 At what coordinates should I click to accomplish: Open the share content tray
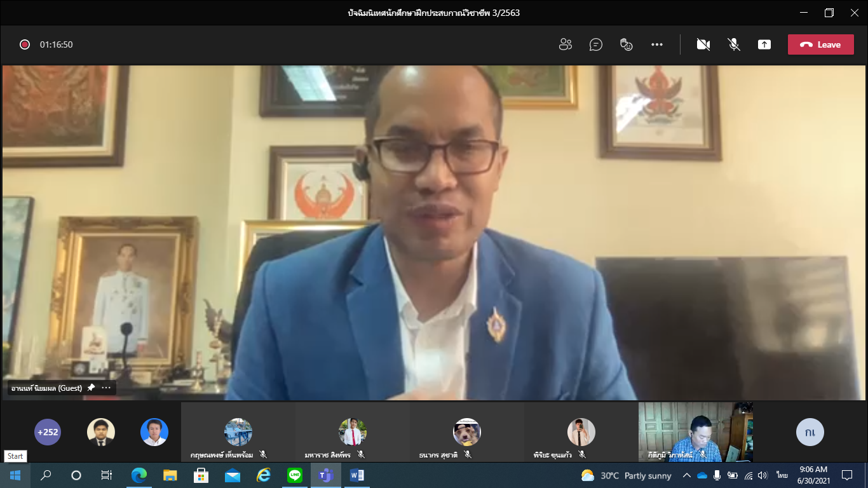[764, 44]
